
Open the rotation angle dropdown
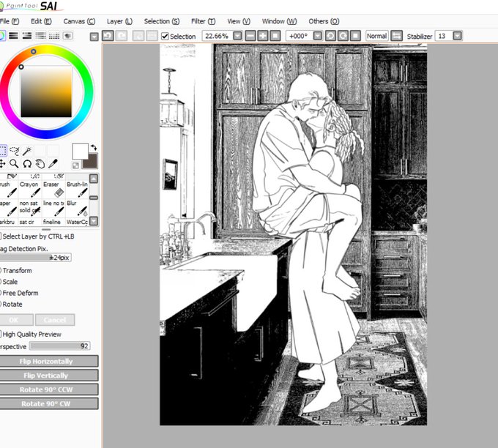(318, 36)
